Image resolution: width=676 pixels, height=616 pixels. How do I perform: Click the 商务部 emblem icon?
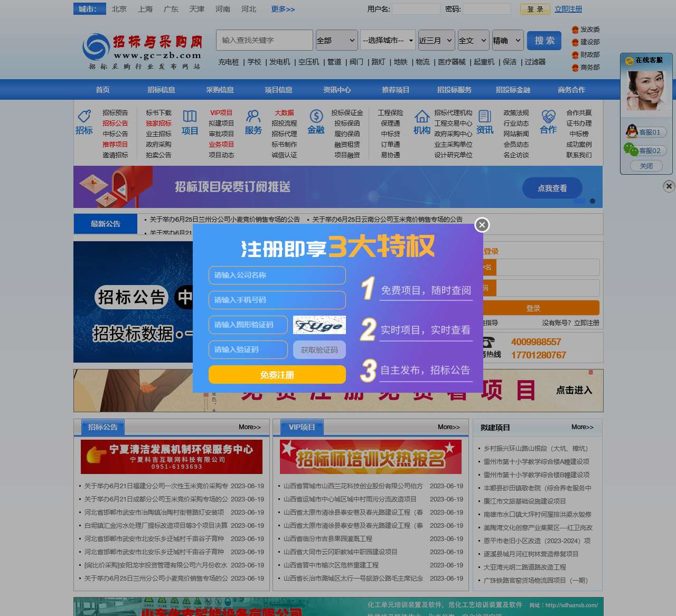(x=575, y=68)
